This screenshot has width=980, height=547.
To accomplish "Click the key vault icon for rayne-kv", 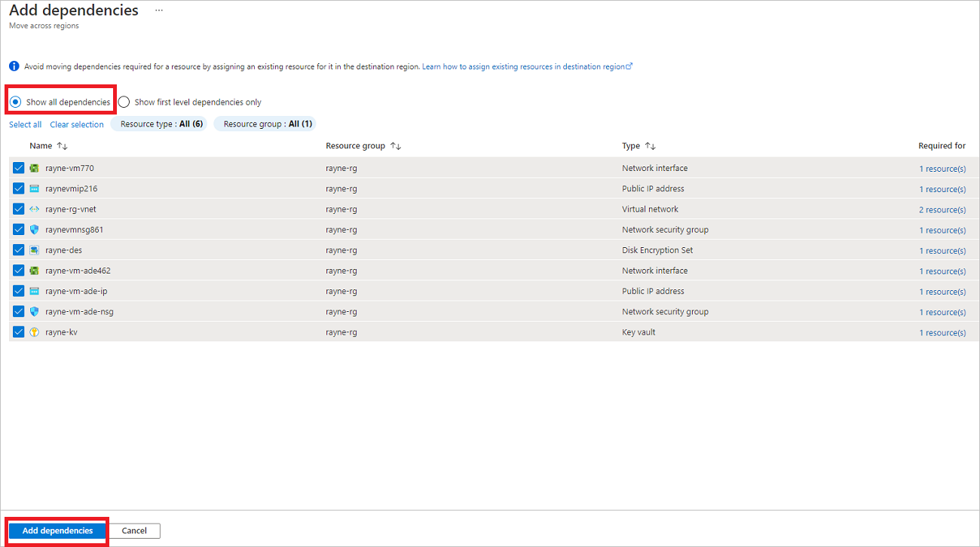I will click(34, 332).
